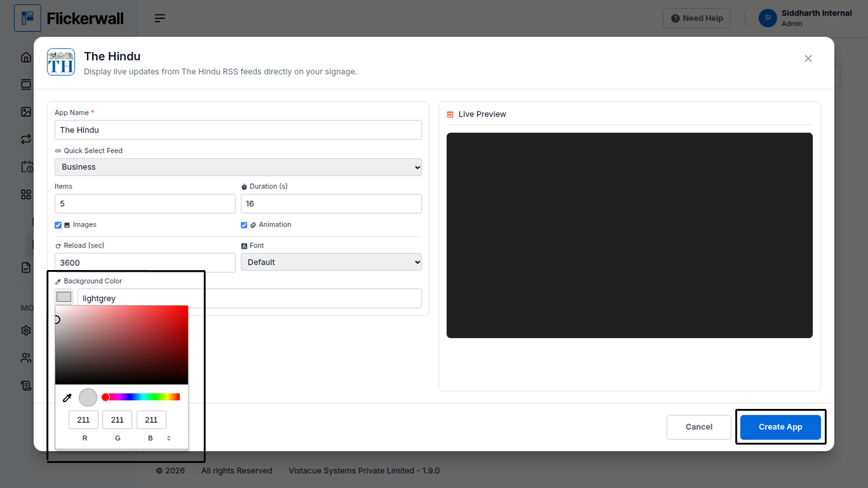Open the Quick Select Feed dropdown
The width and height of the screenshot is (868, 488).
pos(238,167)
